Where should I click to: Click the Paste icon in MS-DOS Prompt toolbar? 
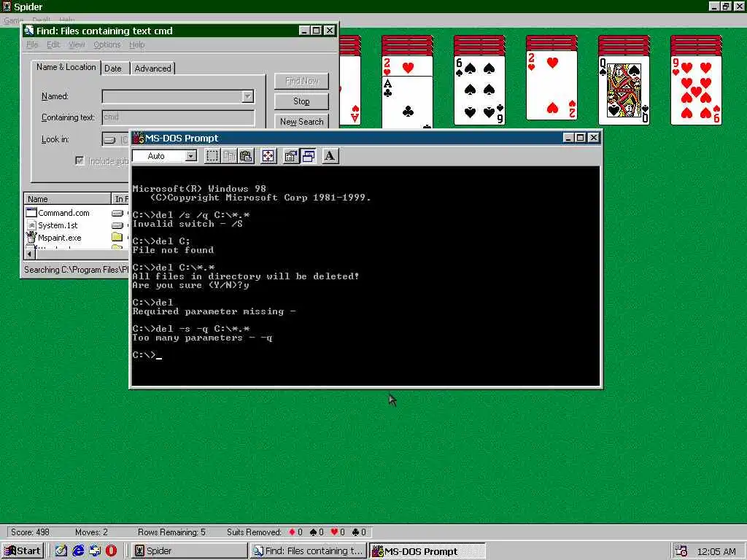247,156
